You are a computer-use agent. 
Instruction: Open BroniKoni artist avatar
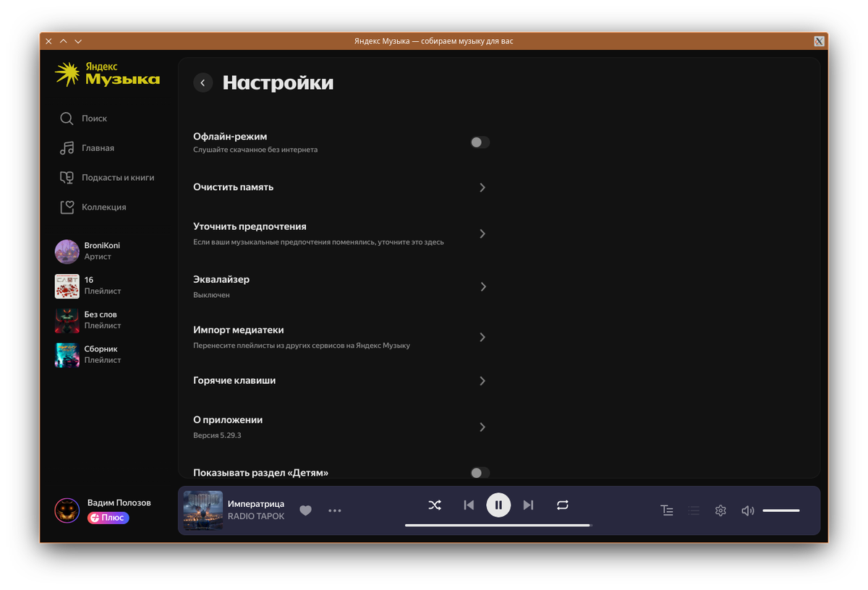[x=67, y=252]
